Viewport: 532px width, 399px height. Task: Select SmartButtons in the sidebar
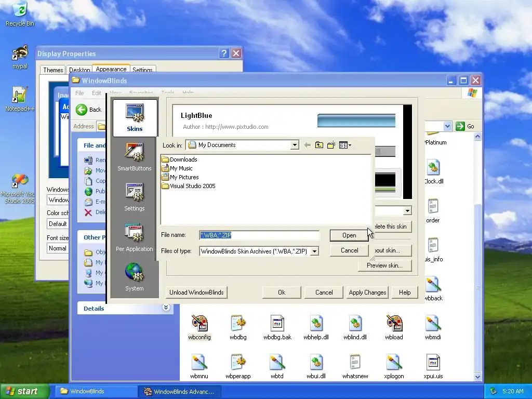coord(135,157)
